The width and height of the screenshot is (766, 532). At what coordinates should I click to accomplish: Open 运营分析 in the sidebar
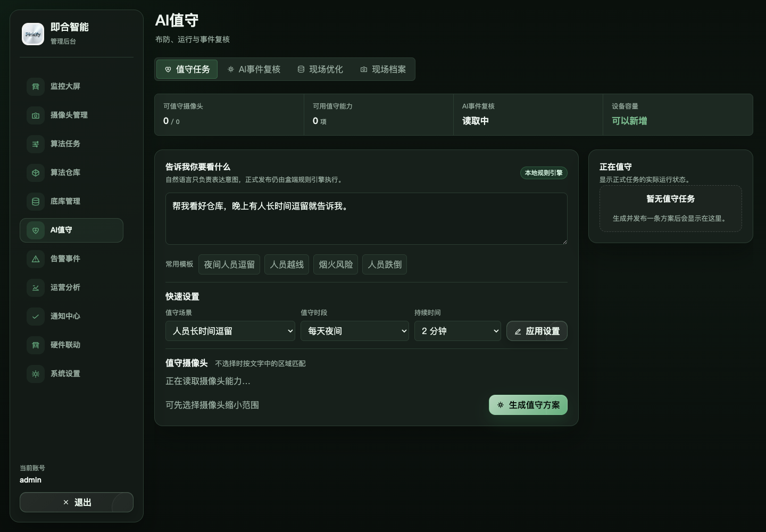pyautogui.click(x=71, y=287)
